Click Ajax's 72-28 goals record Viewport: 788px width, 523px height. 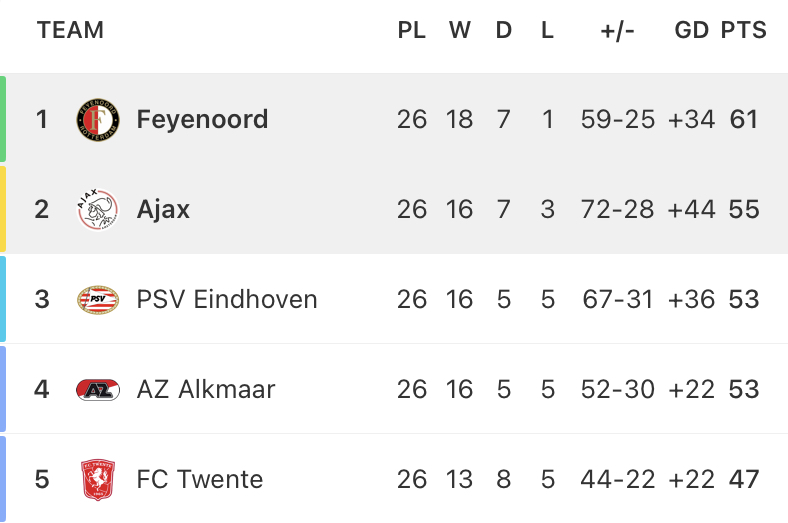618,210
